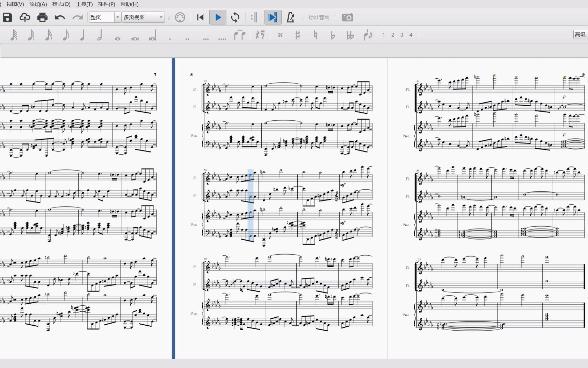Start playback with the blue play button

click(218, 17)
